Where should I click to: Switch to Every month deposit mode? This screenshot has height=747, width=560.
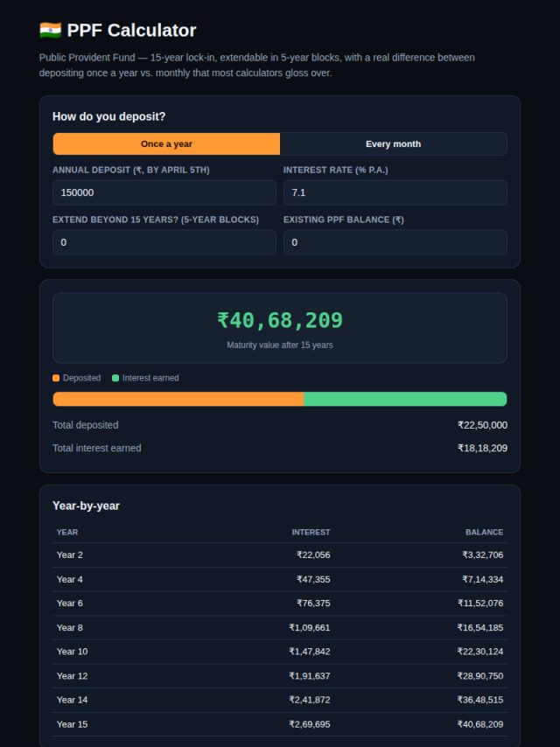[x=393, y=143]
